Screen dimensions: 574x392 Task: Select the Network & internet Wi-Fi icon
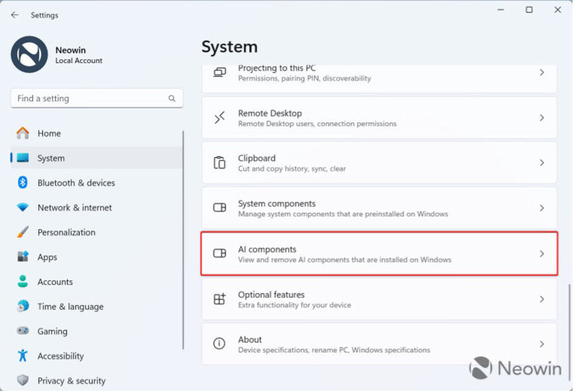(x=23, y=207)
